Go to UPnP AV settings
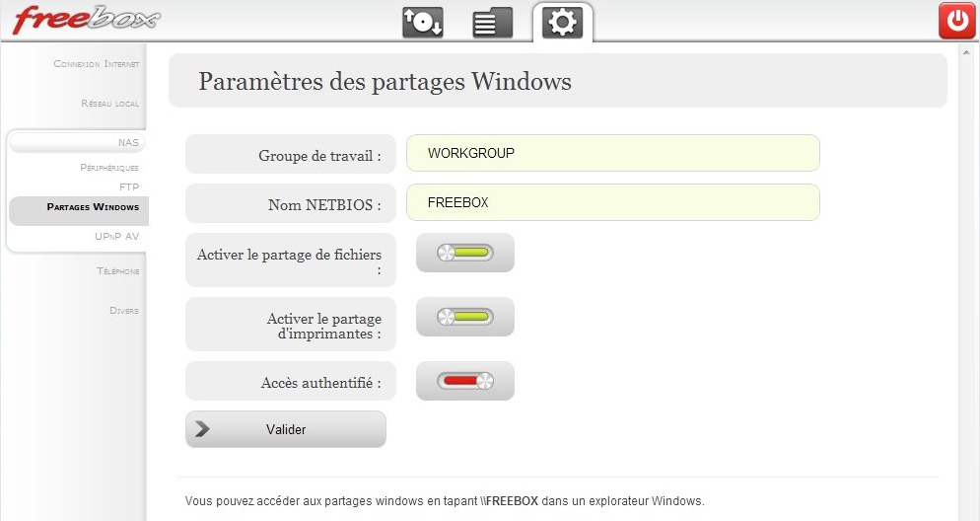 (x=117, y=236)
